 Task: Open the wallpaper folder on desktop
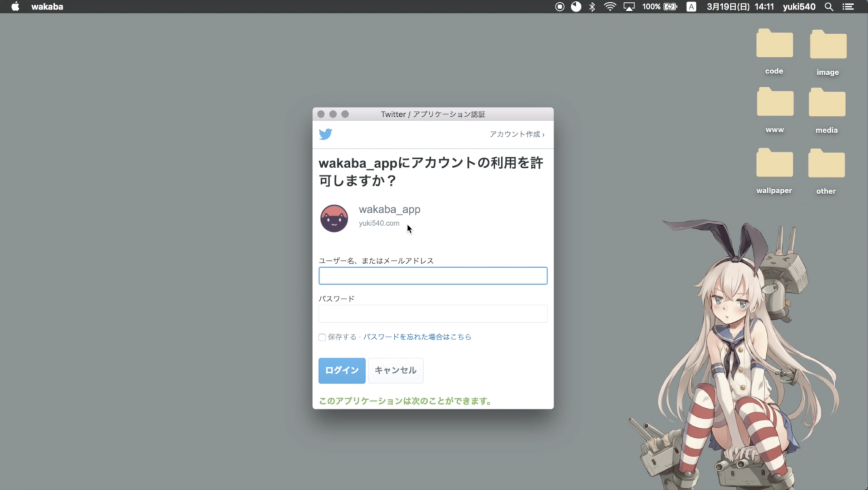click(774, 164)
